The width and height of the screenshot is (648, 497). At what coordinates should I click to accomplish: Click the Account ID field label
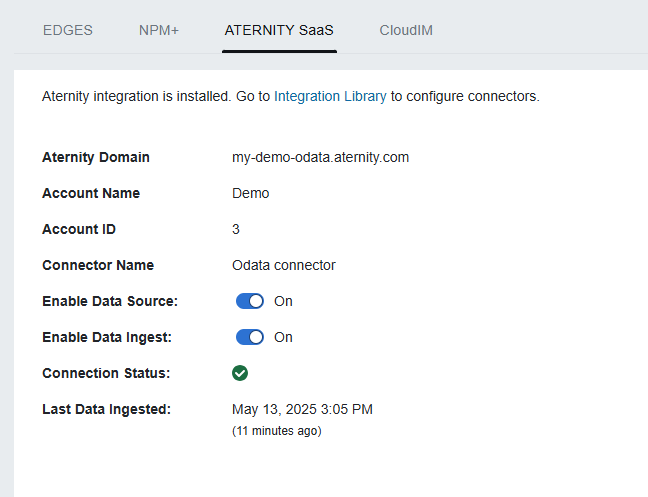tap(79, 229)
